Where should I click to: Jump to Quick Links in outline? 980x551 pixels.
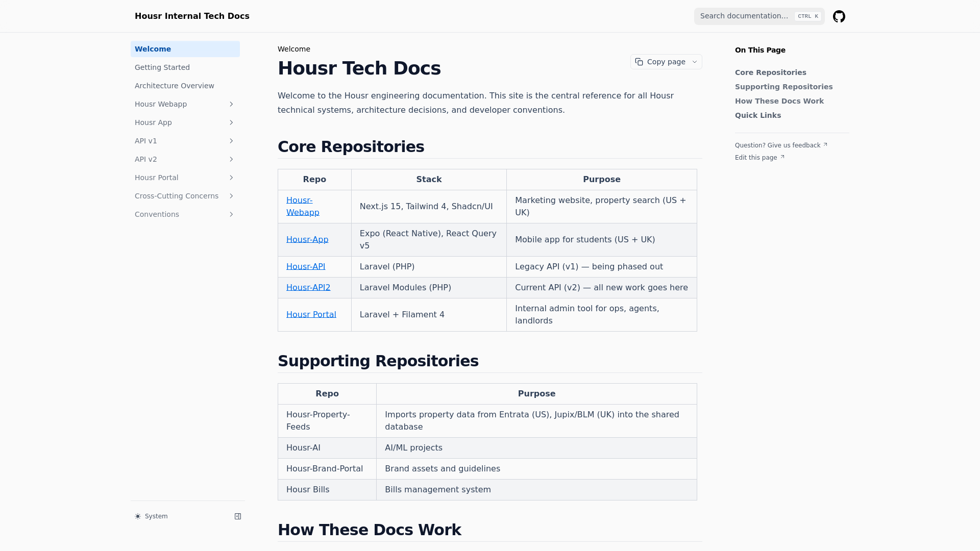point(757,115)
